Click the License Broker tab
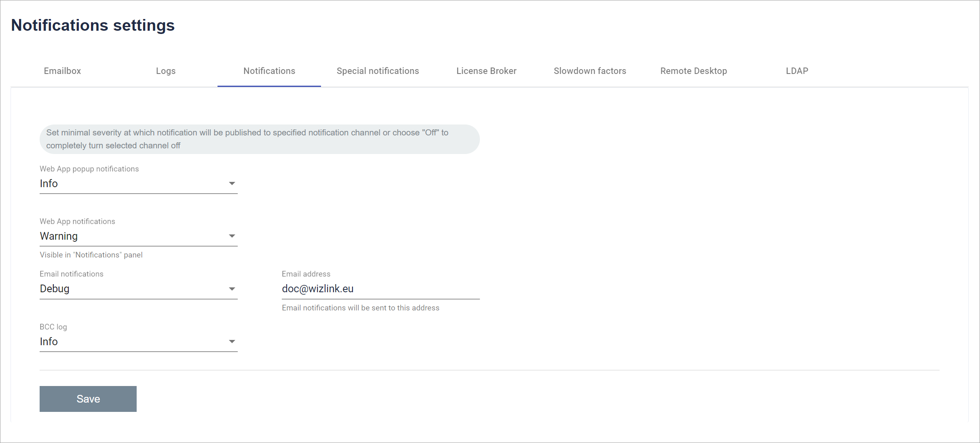 point(487,71)
